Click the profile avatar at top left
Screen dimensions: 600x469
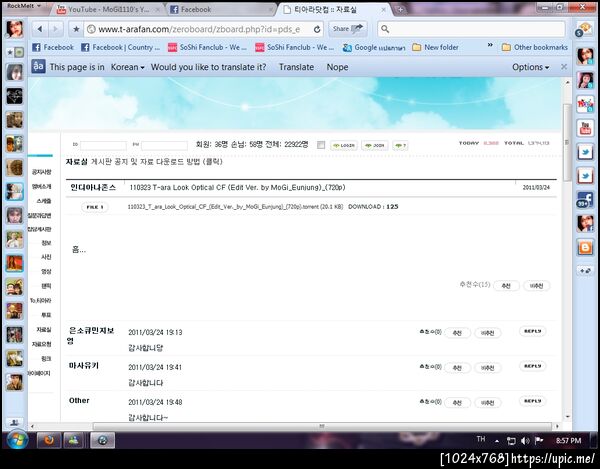coord(15,29)
